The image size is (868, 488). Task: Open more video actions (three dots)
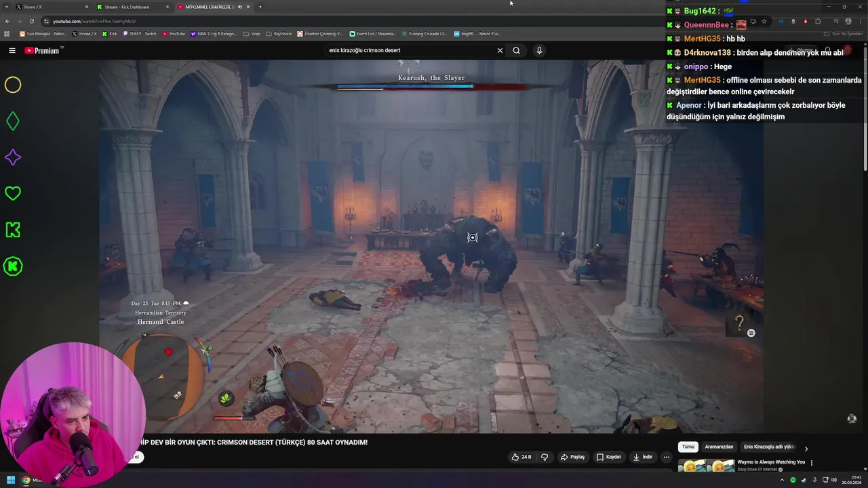tap(667, 457)
